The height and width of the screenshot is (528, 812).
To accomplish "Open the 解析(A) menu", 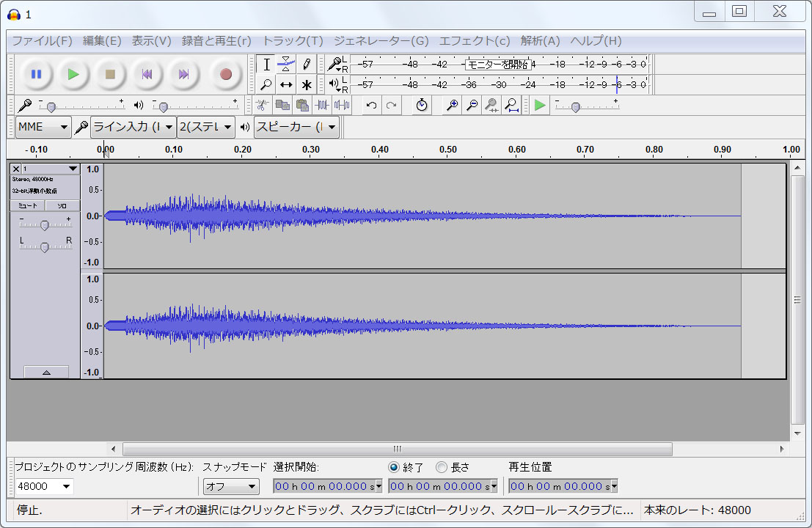I will (540, 41).
